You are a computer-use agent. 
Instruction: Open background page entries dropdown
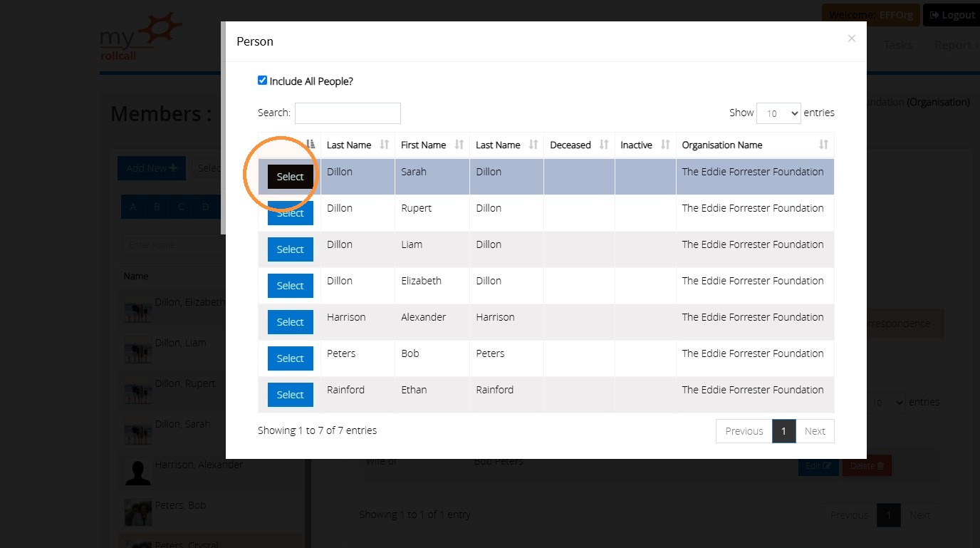pyautogui.click(x=887, y=403)
